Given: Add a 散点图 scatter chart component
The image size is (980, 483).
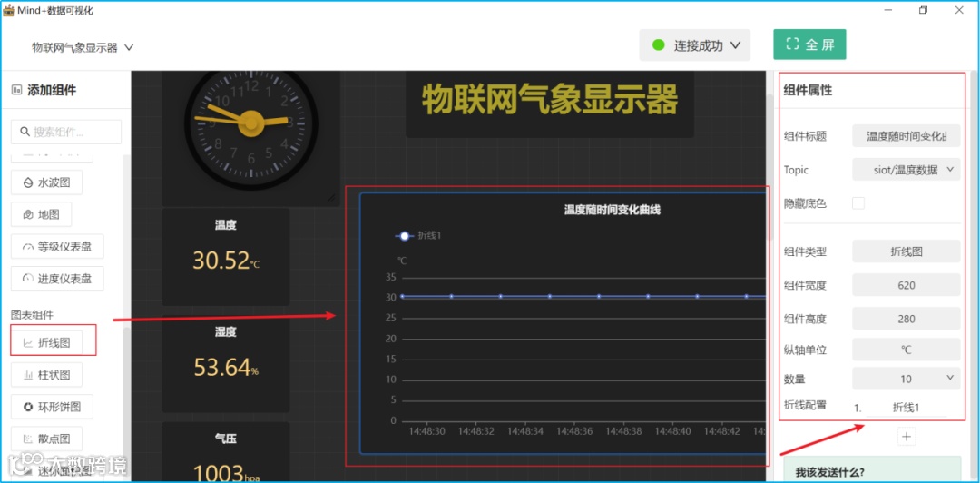Looking at the screenshot, I should (46, 439).
